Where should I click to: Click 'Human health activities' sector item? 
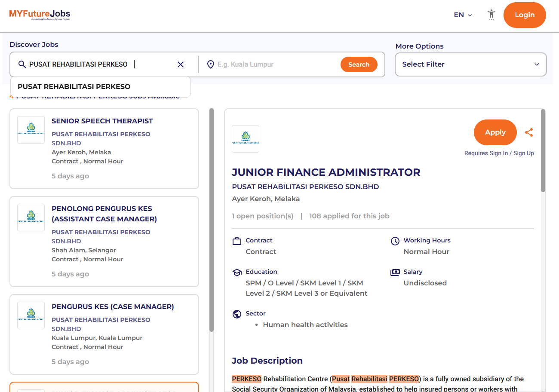click(x=305, y=325)
